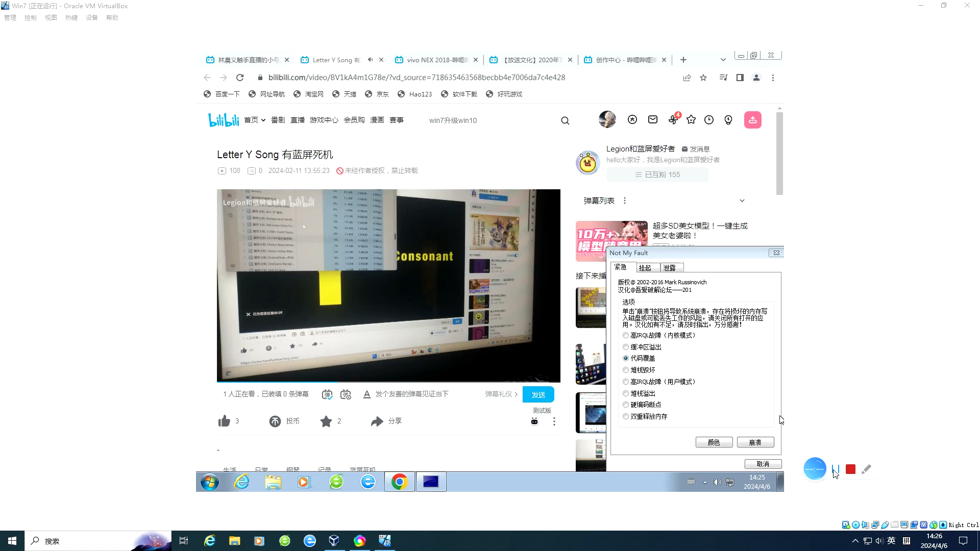
Task: Open Chrome three-dot menu
Action: coord(773,78)
